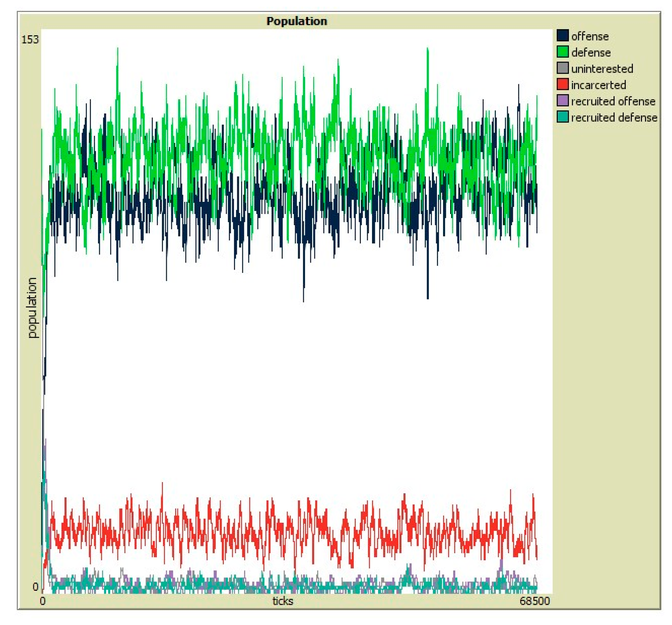Click the teal recruited defense swatch
This screenshot has width=672, height=625.
tap(563, 117)
